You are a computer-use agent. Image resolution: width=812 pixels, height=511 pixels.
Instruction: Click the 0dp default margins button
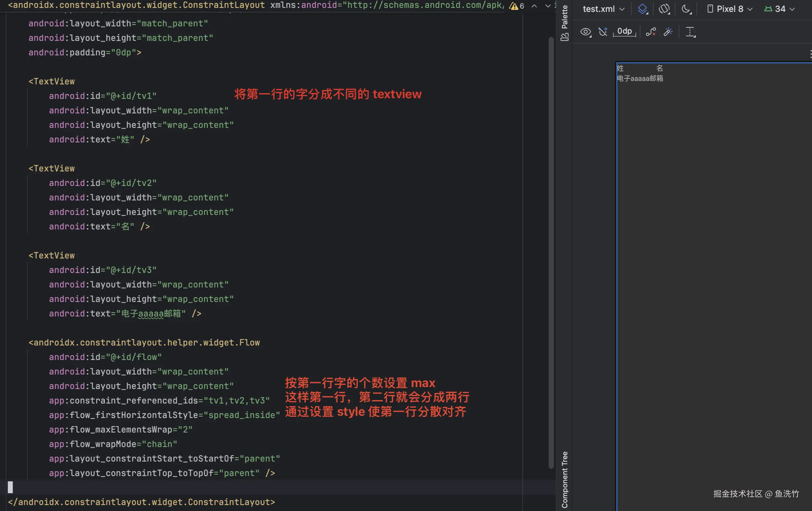pos(624,31)
